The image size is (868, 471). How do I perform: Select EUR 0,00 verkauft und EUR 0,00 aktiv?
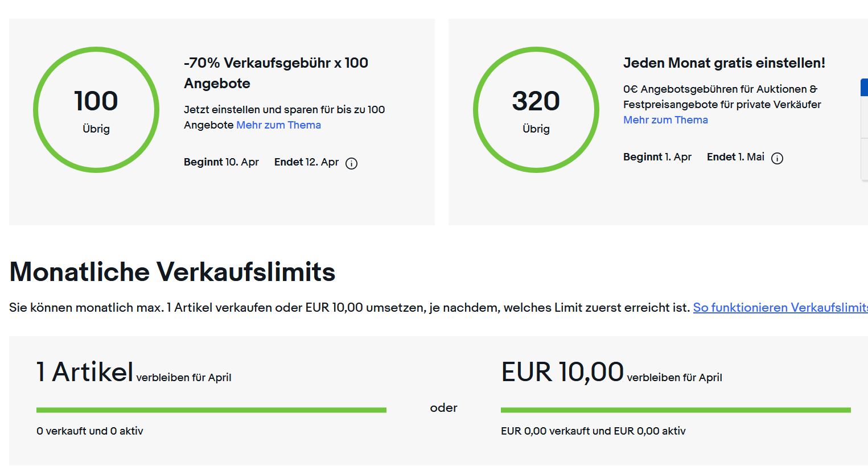(593, 431)
